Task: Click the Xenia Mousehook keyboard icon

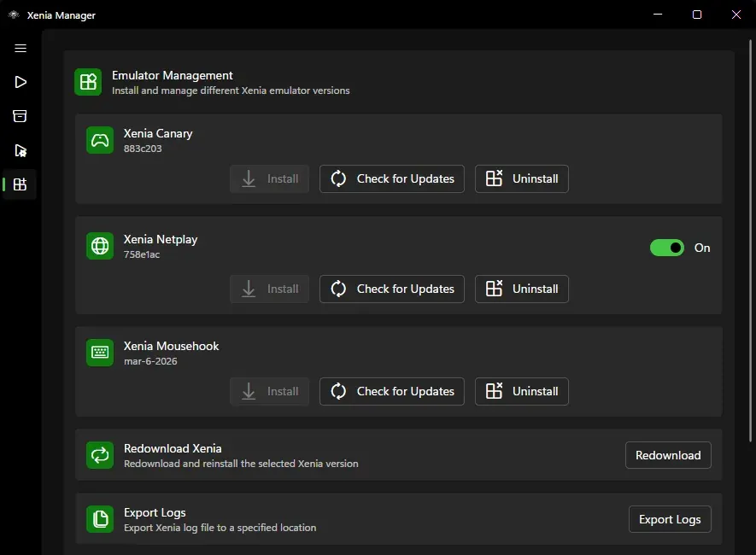Action: 100,353
